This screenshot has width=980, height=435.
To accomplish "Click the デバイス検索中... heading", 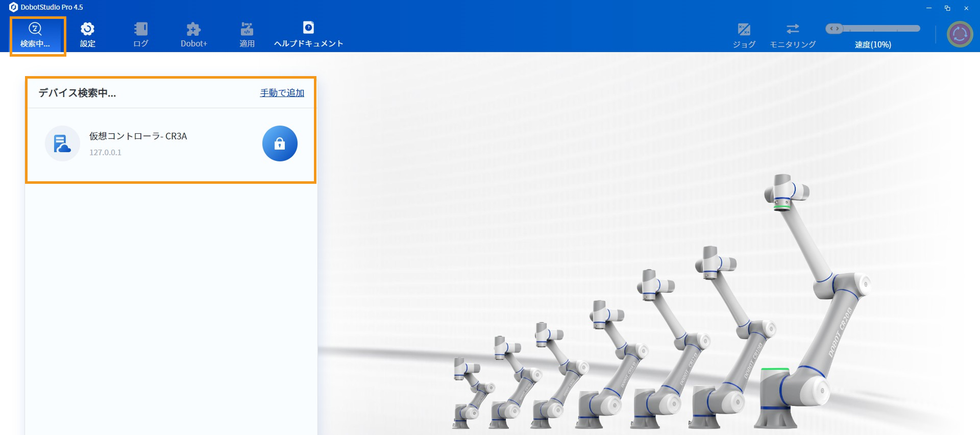I will (78, 93).
